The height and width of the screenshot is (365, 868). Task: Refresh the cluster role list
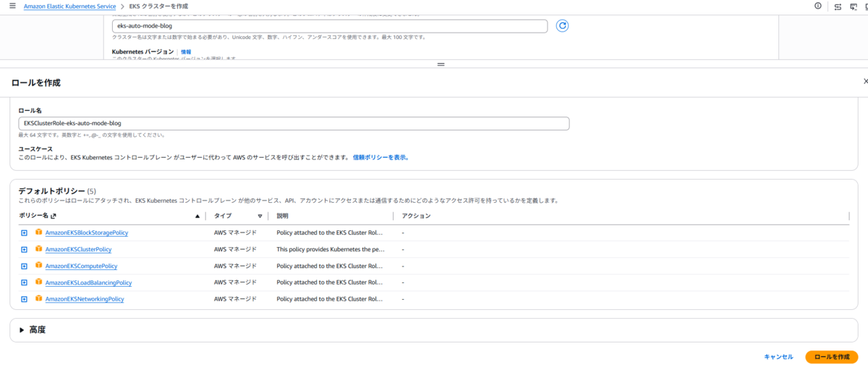coord(562,26)
